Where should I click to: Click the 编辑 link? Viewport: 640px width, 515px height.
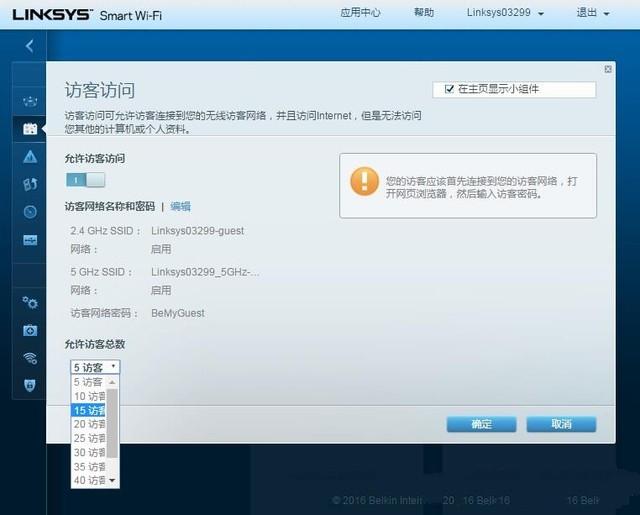180,206
